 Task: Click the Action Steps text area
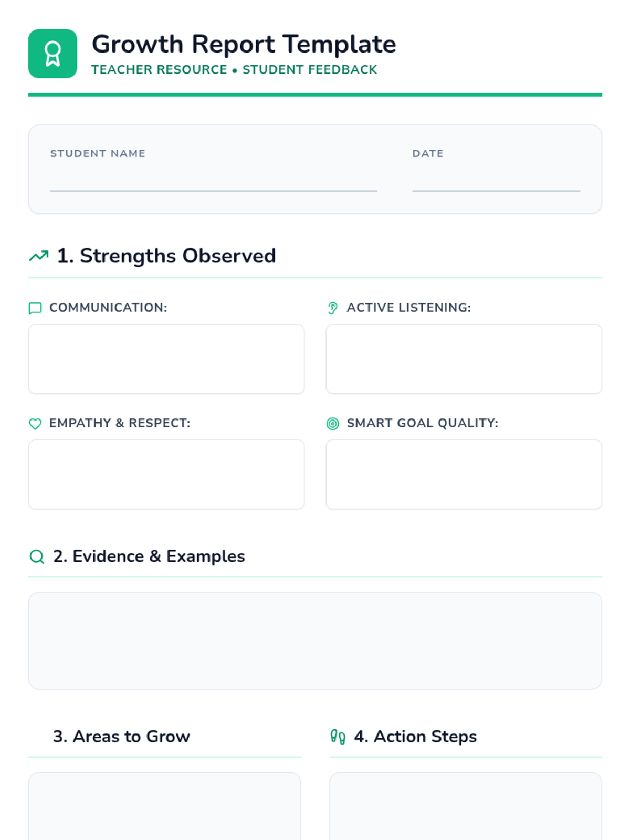pos(465,806)
